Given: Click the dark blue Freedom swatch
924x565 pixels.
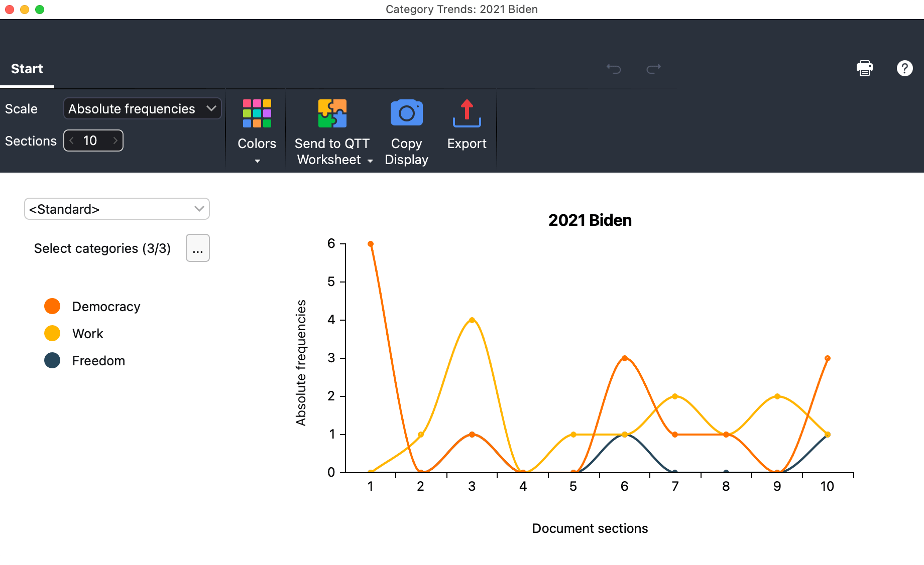Looking at the screenshot, I should click(x=52, y=360).
